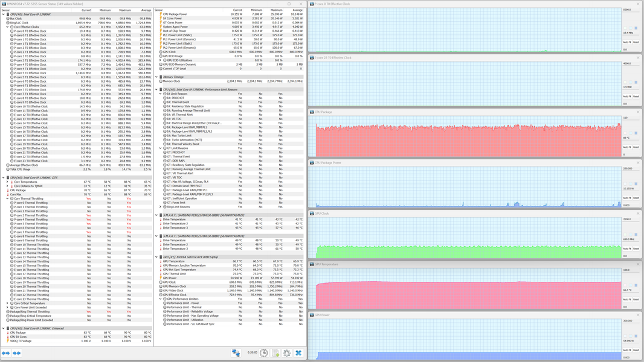Click the blue X close-sensors icon
The height and width of the screenshot is (362, 644).
click(298, 352)
